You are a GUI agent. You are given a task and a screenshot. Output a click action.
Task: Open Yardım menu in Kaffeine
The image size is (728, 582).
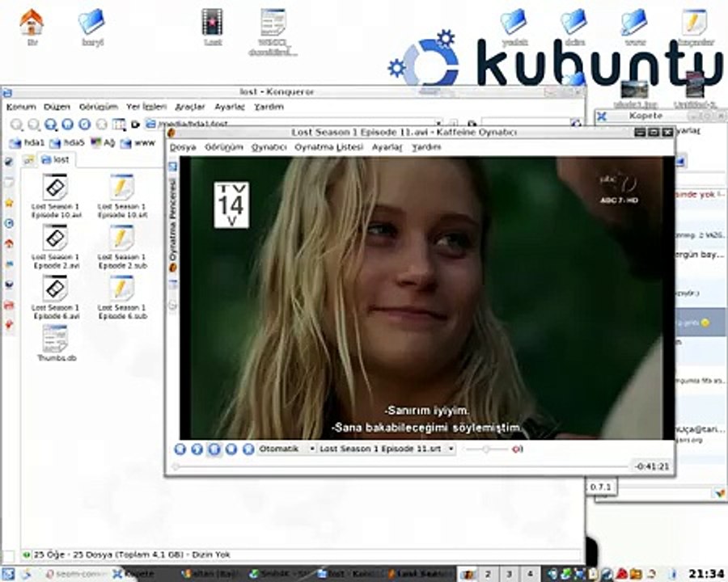point(426,147)
